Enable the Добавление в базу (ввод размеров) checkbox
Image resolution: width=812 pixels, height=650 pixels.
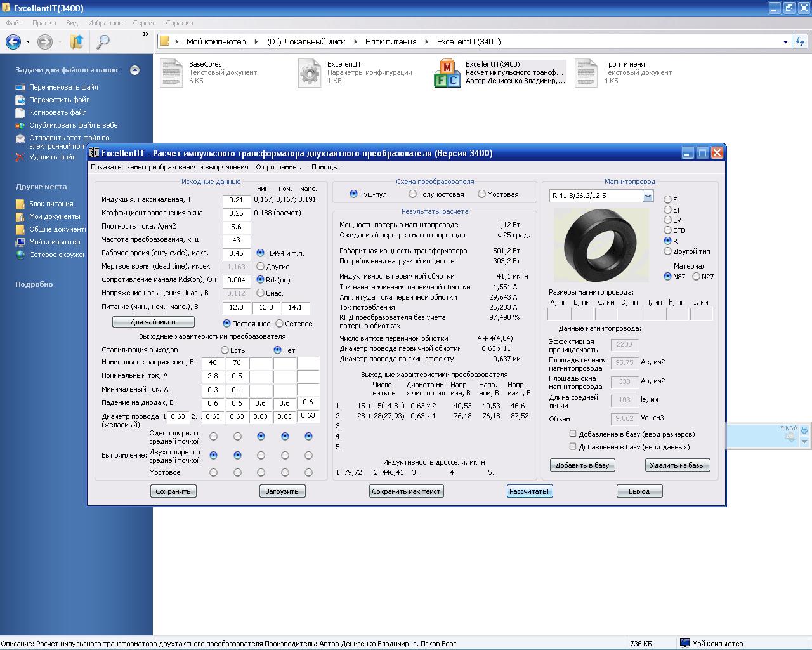[x=573, y=434]
